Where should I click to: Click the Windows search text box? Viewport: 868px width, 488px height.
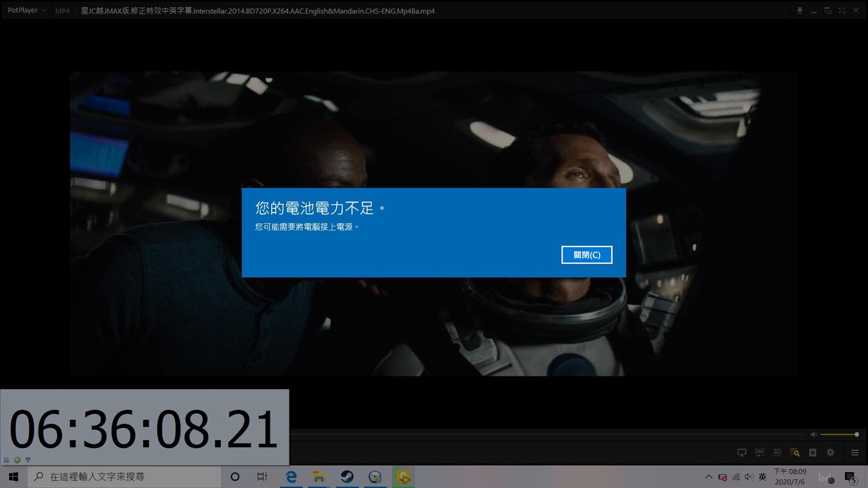[125, 477]
